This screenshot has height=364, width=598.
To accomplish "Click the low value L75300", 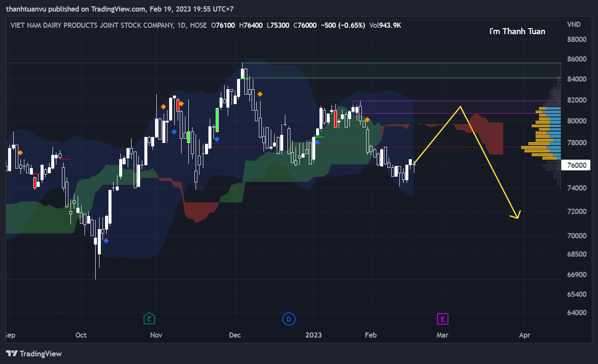I will point(278,25).
